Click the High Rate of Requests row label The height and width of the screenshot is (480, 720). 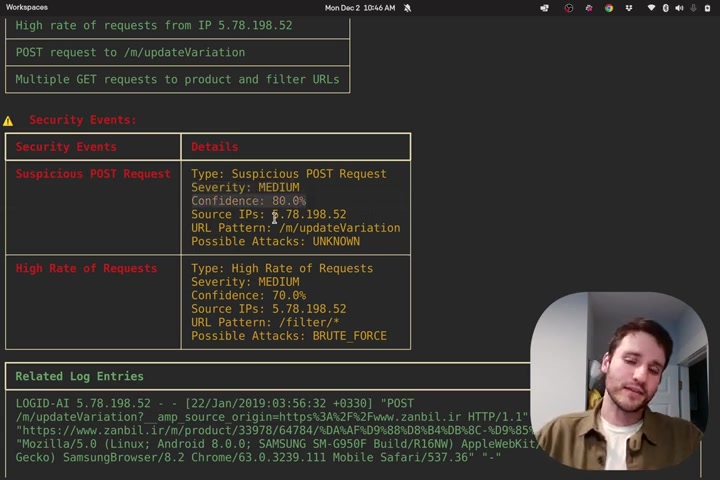coord(86,268)
